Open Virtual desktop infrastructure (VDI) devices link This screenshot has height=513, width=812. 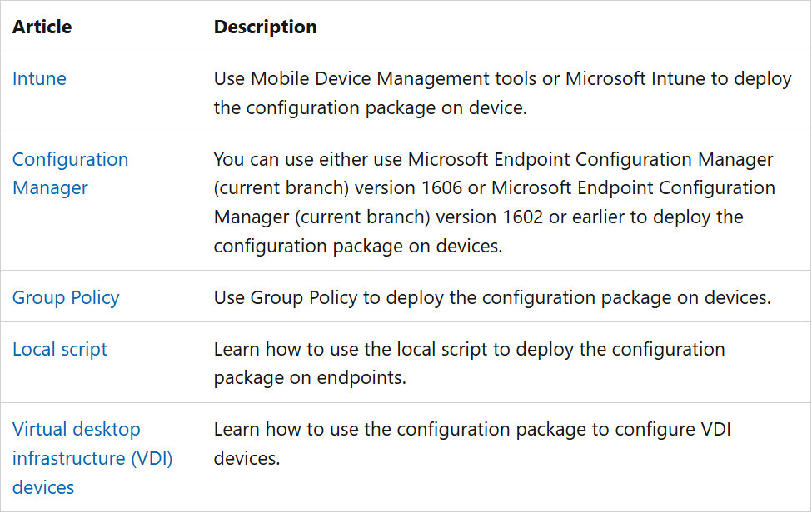click(92, 458)
